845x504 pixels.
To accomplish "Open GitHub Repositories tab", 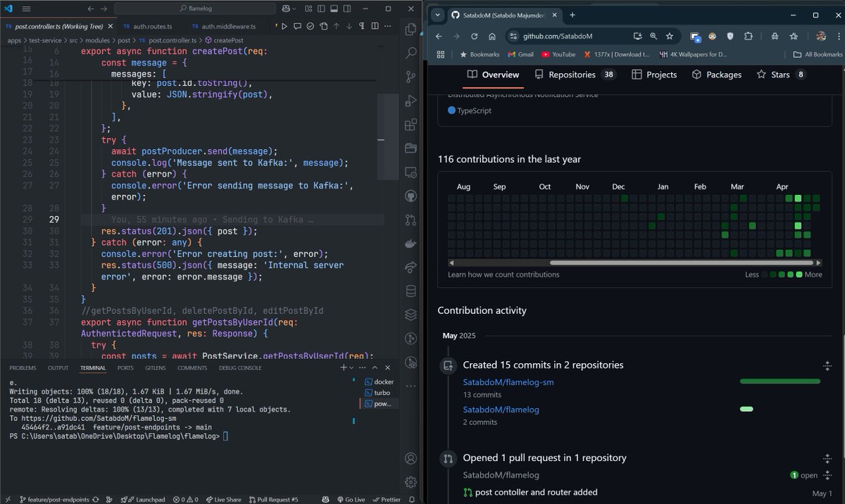I will coord(575,75).
